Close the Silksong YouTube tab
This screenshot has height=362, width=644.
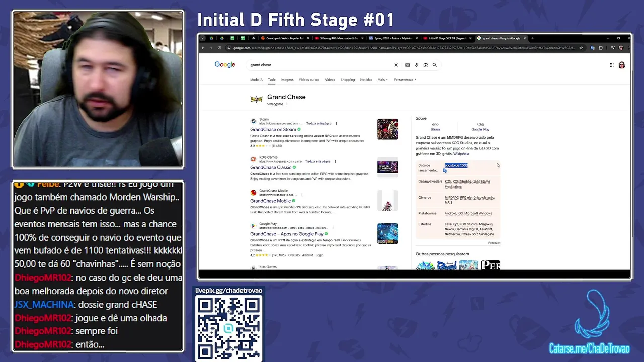point(362,38)
